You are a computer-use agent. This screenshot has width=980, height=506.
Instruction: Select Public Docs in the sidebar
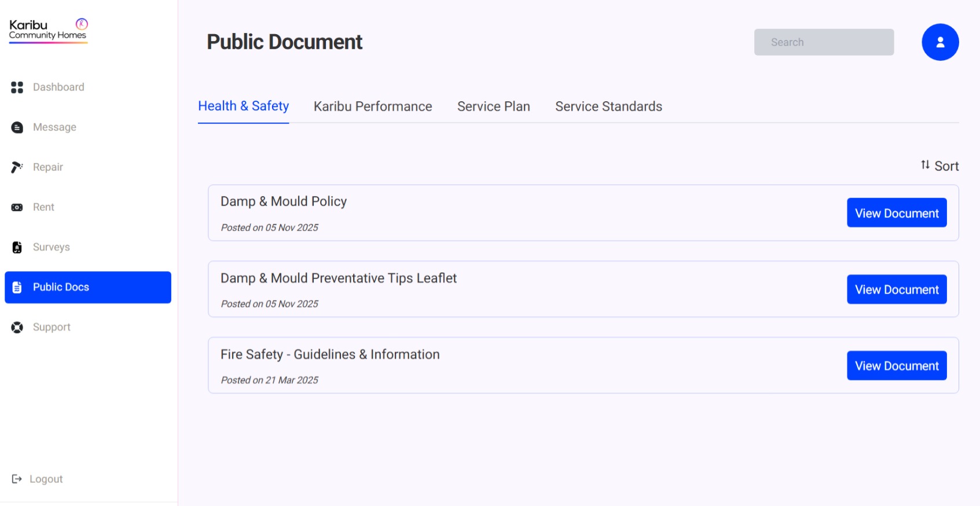click(x=88, y=287)
